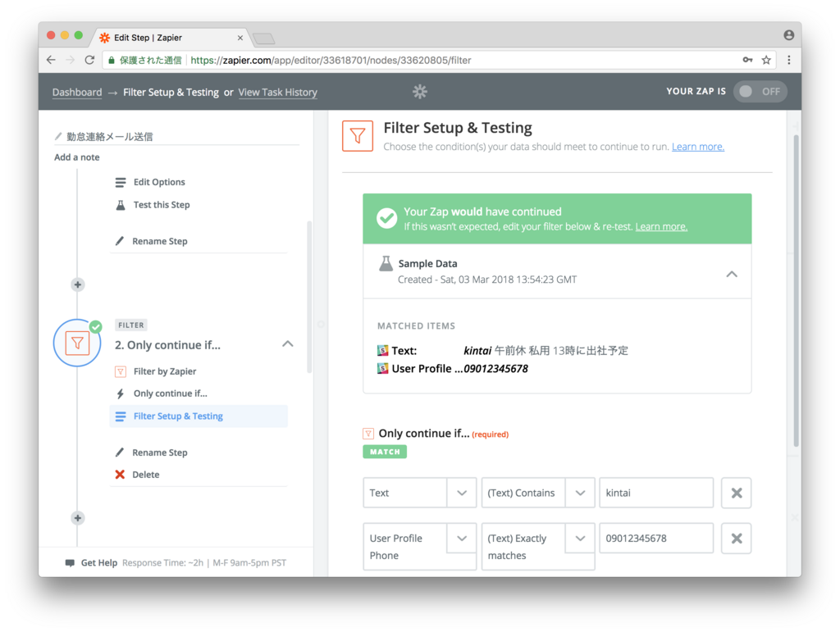The width and height of the screenshot is (840, 632).
Task: Click Learn more in green banner
Action: [661, 226]
